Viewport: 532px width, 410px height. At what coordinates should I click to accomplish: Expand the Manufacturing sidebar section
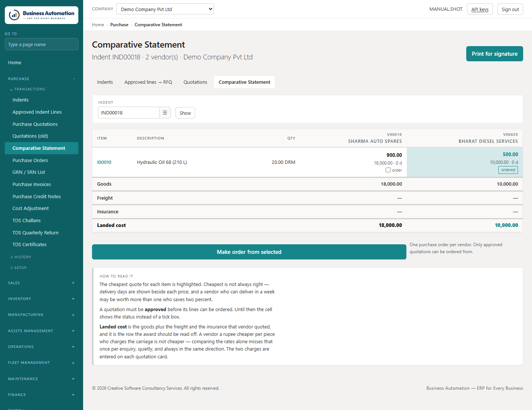pyautogui.click(x=41, y=315)
